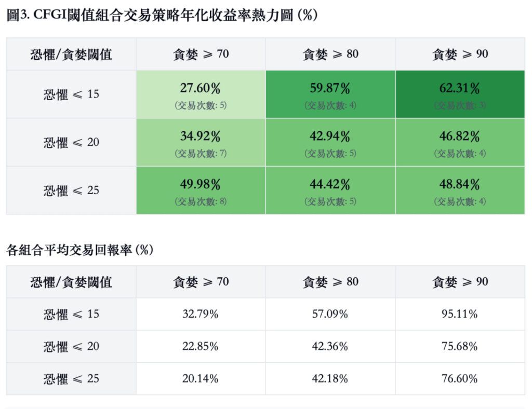Click the 27.60% lightest green heatmap cell
This screenshot has height=409, width=532.
click(x=201, y=94)
